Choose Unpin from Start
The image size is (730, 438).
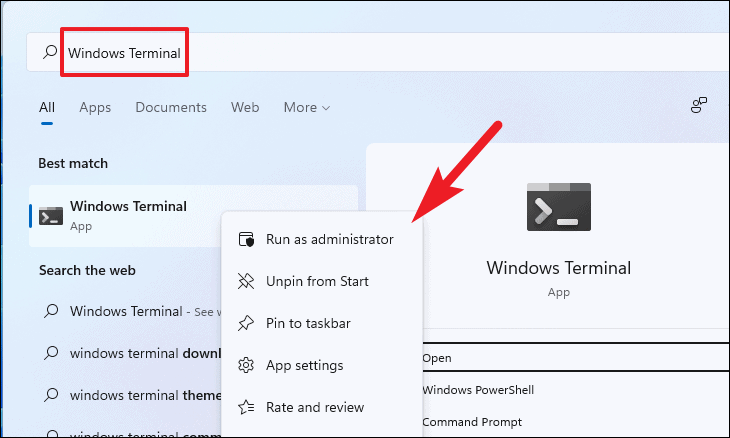pos(322,281)
